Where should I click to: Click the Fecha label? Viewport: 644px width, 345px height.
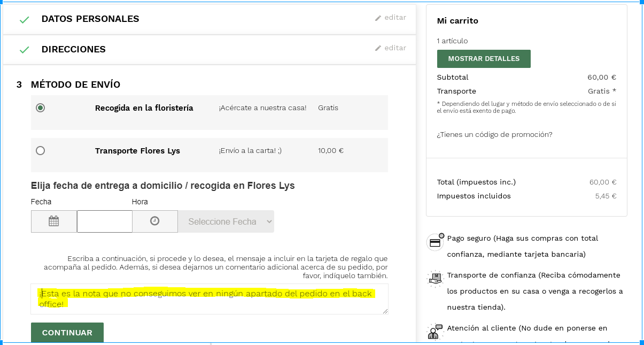[x=41, y=202]
